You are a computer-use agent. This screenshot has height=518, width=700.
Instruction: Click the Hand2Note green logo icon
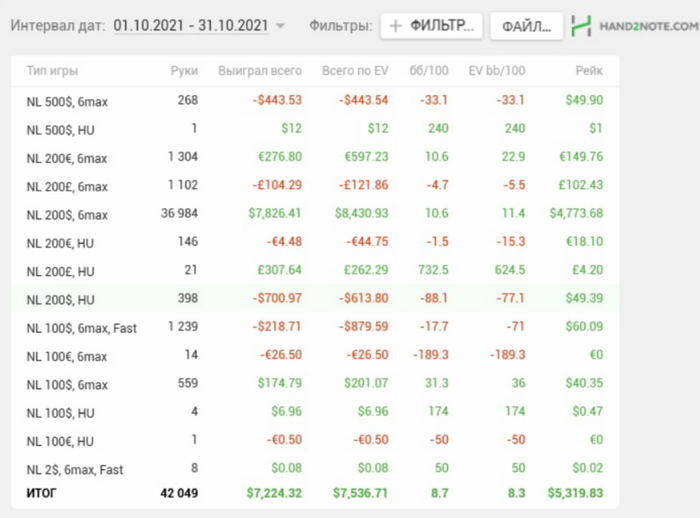581,26
